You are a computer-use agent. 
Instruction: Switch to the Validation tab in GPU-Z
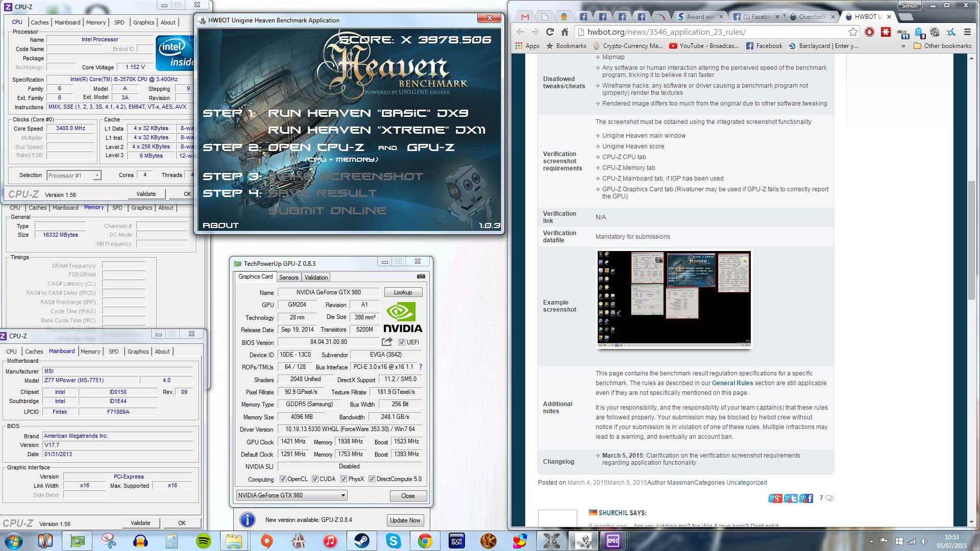(316, 278)
